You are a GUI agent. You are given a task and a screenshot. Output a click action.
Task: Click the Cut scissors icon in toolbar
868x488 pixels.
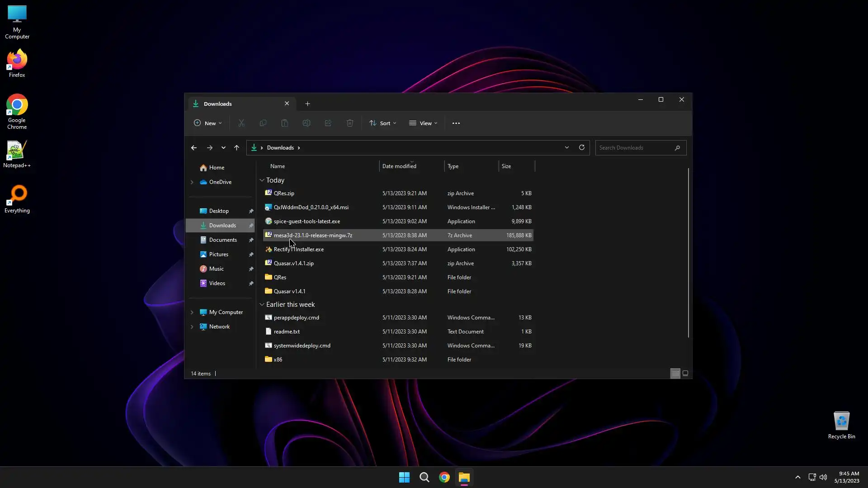coord(241,123)
